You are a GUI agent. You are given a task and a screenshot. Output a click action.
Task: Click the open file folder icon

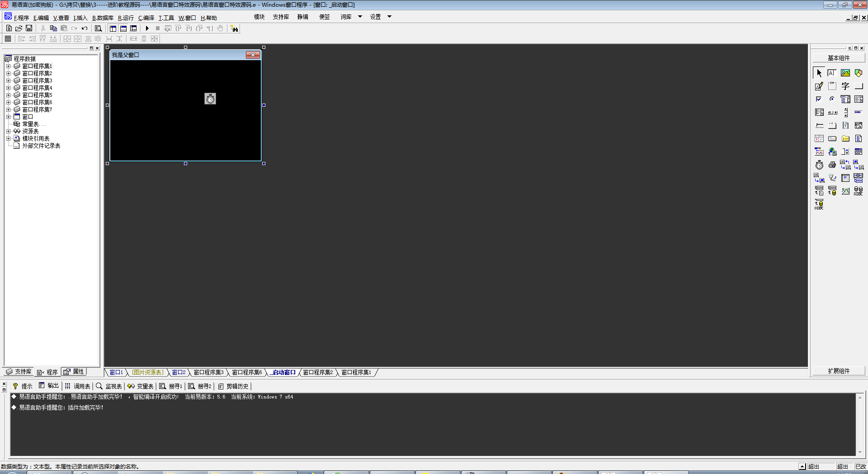pos(19,28)
